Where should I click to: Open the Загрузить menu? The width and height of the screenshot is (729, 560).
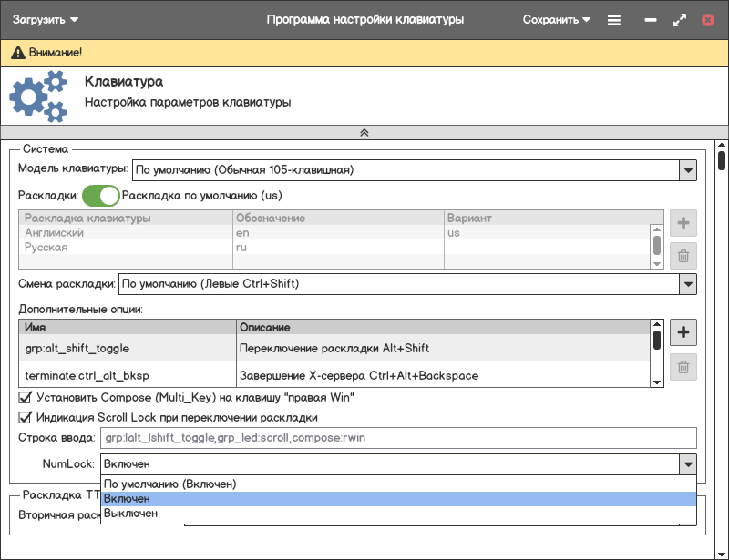tap(45, 19)
